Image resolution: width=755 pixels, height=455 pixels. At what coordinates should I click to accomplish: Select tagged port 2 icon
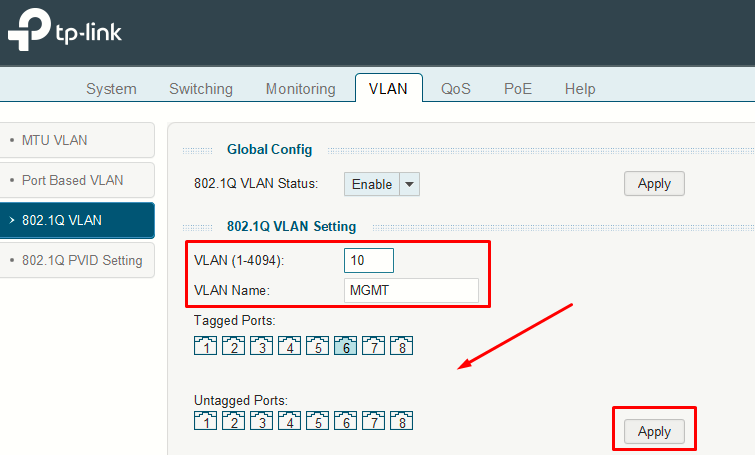pos(234,345)
